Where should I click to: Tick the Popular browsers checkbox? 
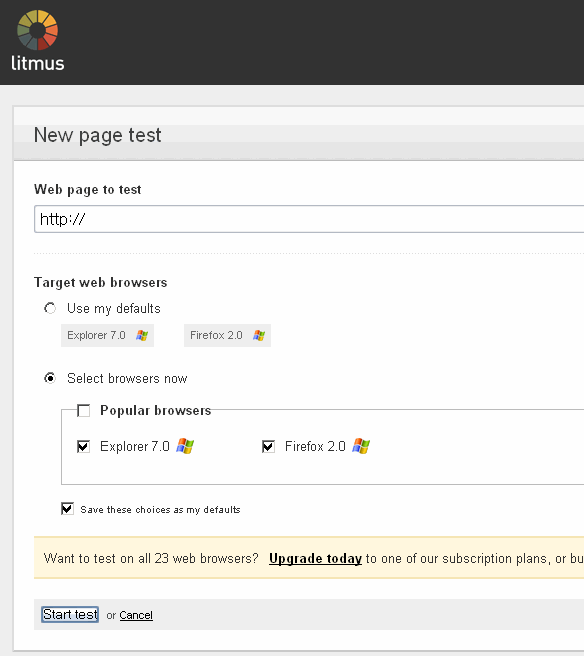84,411
